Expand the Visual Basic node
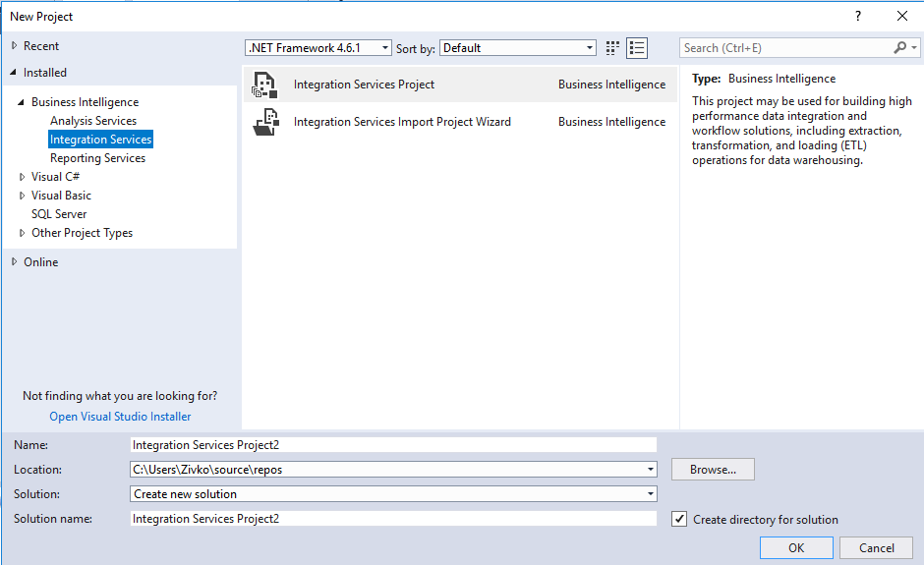 [22, 196]
